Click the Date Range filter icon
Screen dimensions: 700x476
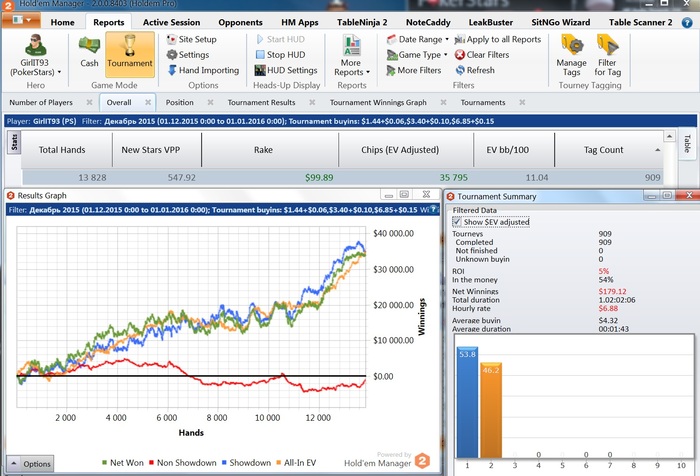[x=392, y=39]
